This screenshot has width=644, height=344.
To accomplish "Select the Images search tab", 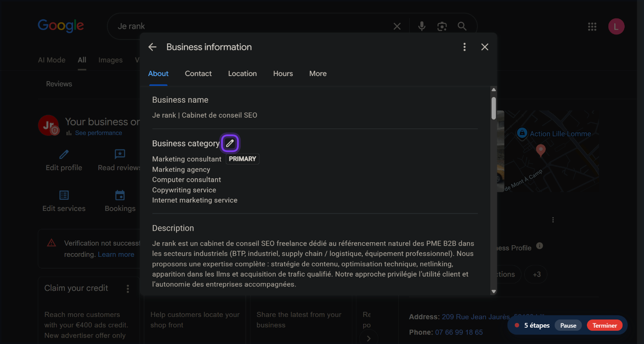I will click(x=110, y=60).
